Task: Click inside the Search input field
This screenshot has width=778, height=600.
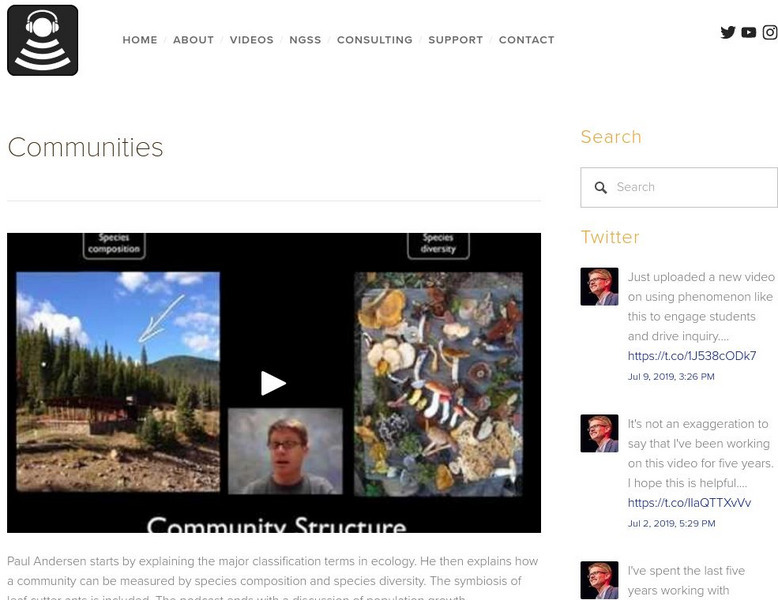Action: tap(679, 188)
